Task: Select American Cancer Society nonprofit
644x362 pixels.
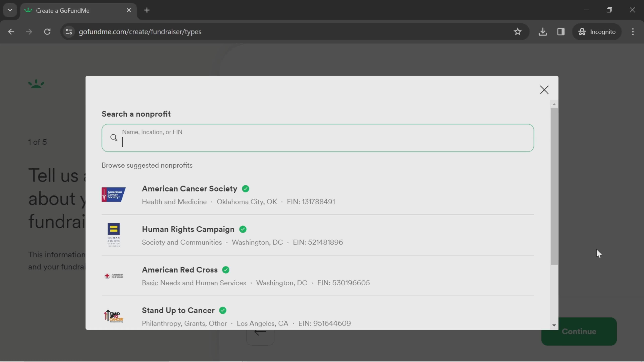Action: click(x=317, y=195)
